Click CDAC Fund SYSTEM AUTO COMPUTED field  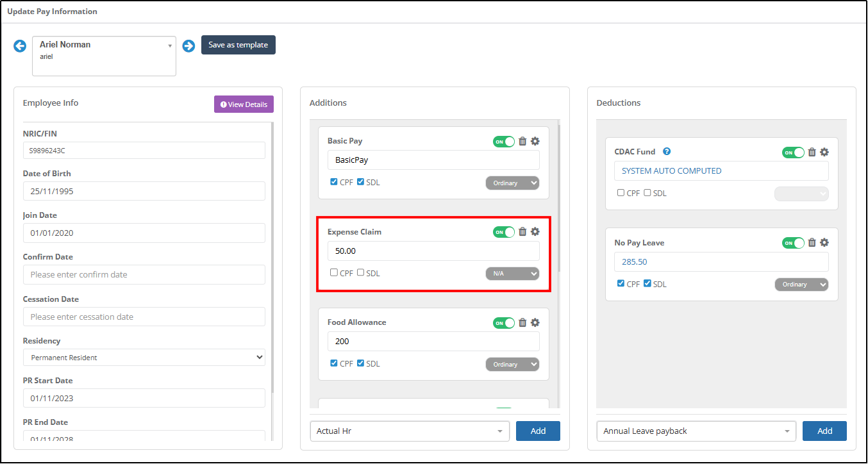(721, 171)
